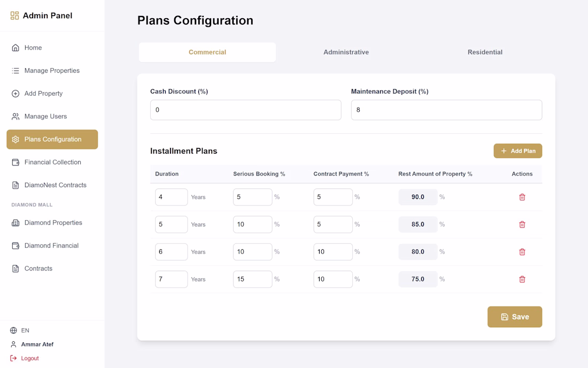
Task: Delete the 4 Years installment plan
Action: coord(522,197)
